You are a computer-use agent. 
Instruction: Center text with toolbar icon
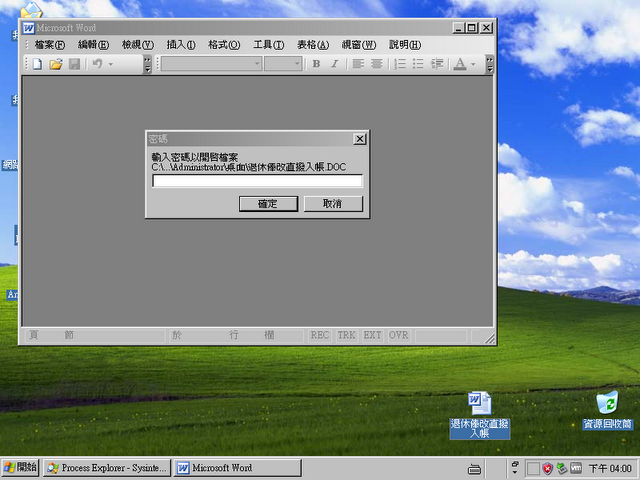(x=376, y=64)
